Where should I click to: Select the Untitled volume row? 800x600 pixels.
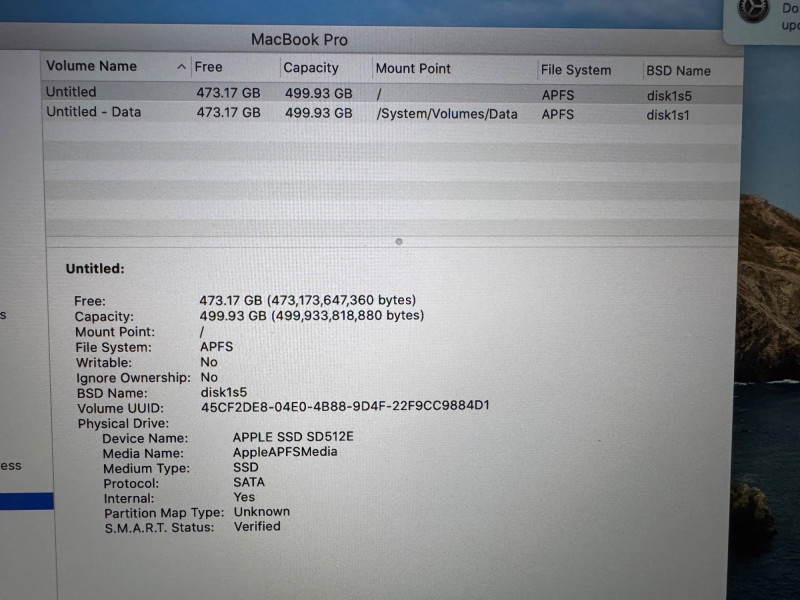[72, 92]
